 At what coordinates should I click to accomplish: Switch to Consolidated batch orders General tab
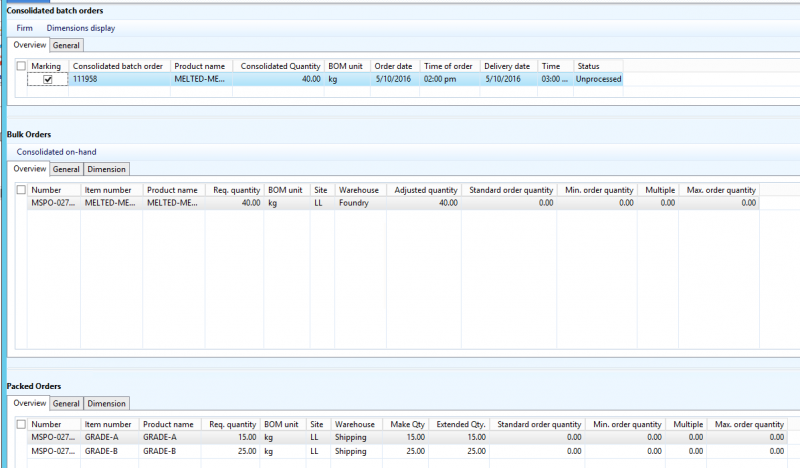coord(66,45)
